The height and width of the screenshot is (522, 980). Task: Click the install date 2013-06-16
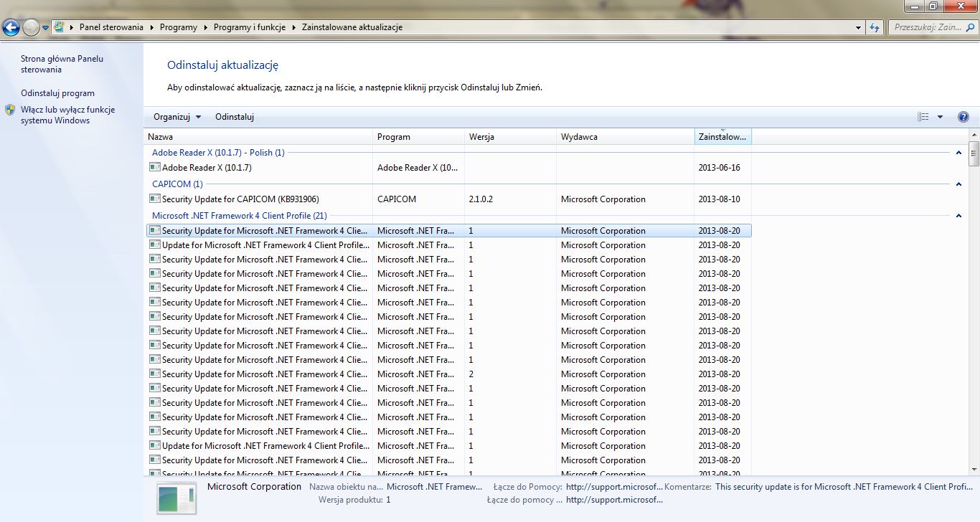719,168
